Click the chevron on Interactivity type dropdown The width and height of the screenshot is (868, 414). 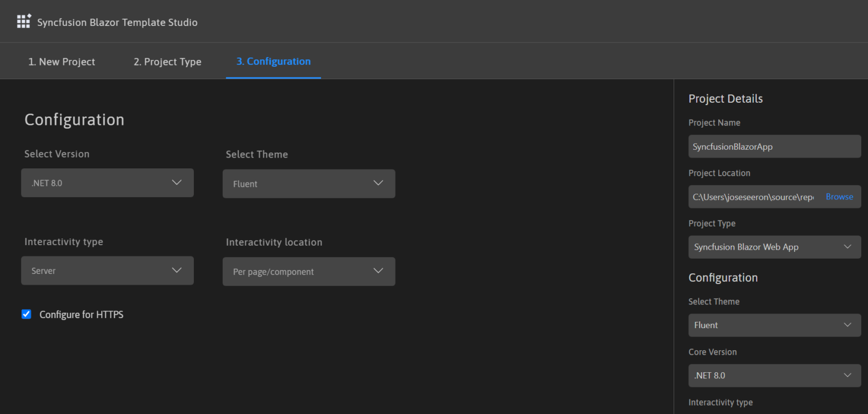tap(176, 271)
